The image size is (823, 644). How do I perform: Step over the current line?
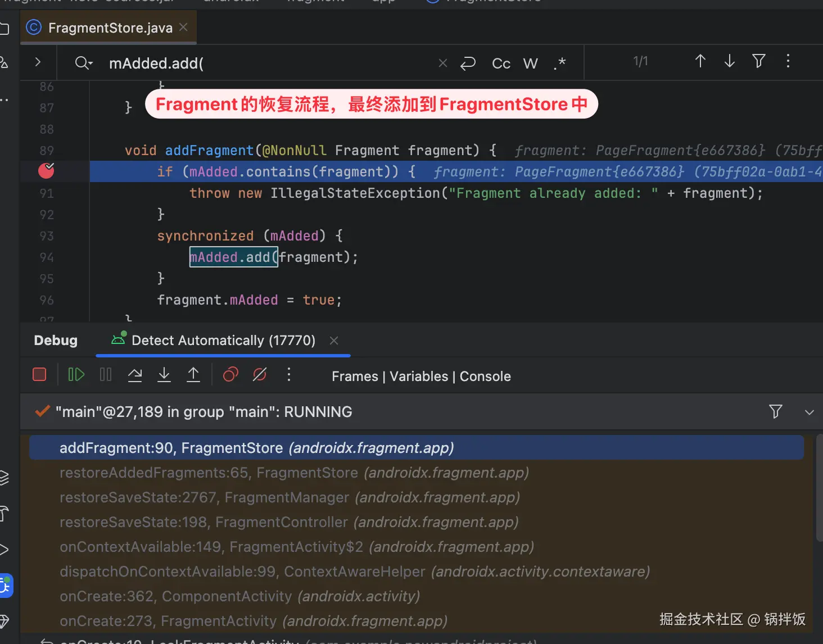pos(135,374)
